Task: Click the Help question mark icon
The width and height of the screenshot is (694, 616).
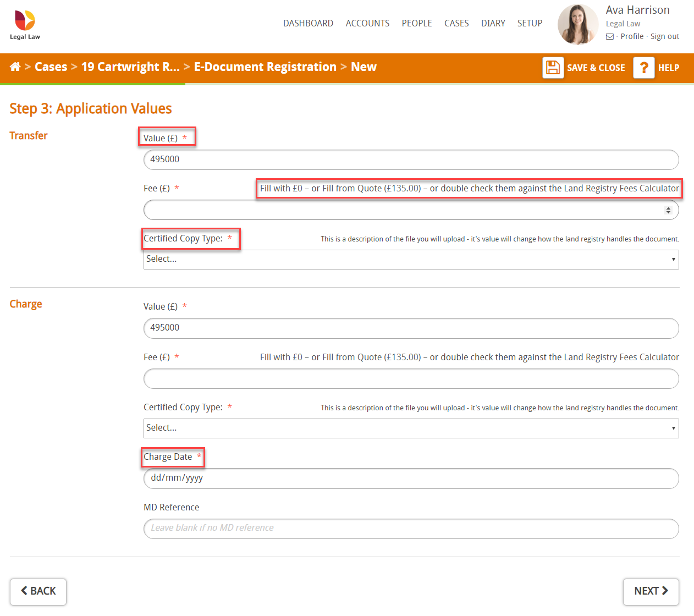Action: [x=643, y=67]
